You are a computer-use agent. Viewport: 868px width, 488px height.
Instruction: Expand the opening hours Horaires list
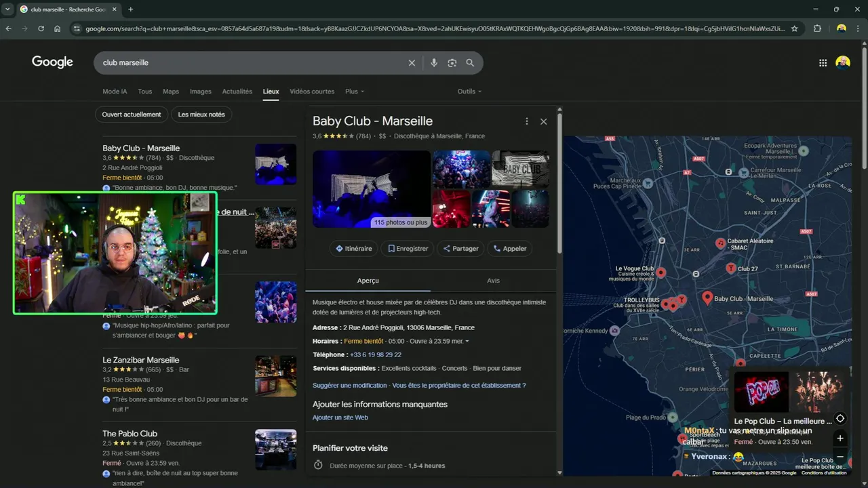(x=467, y=341)
